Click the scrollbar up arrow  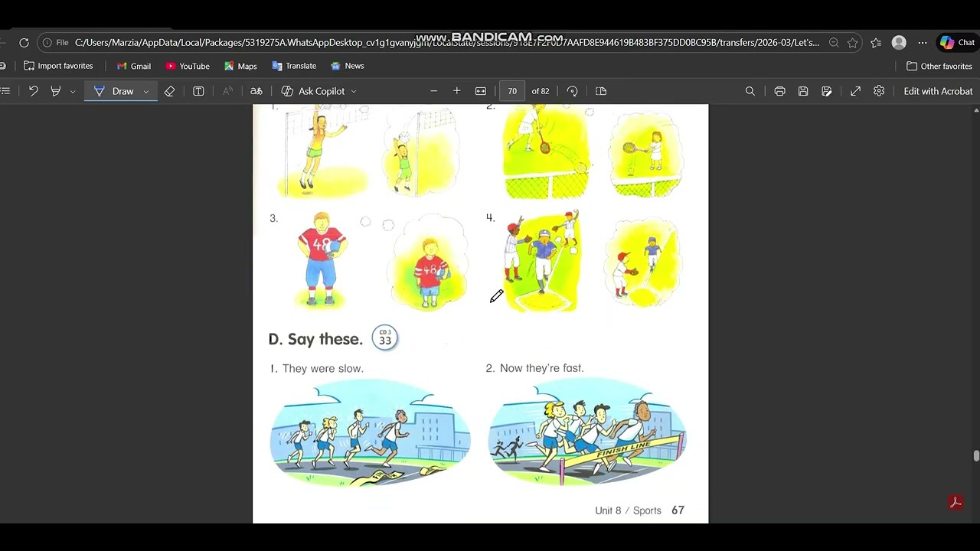click(976, 110)
